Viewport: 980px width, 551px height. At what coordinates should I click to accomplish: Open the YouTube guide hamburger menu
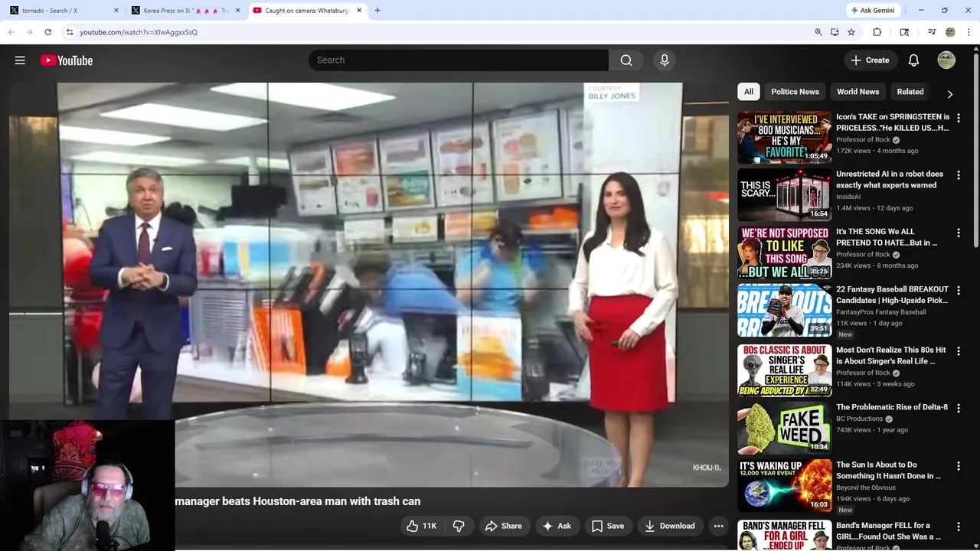20,60
